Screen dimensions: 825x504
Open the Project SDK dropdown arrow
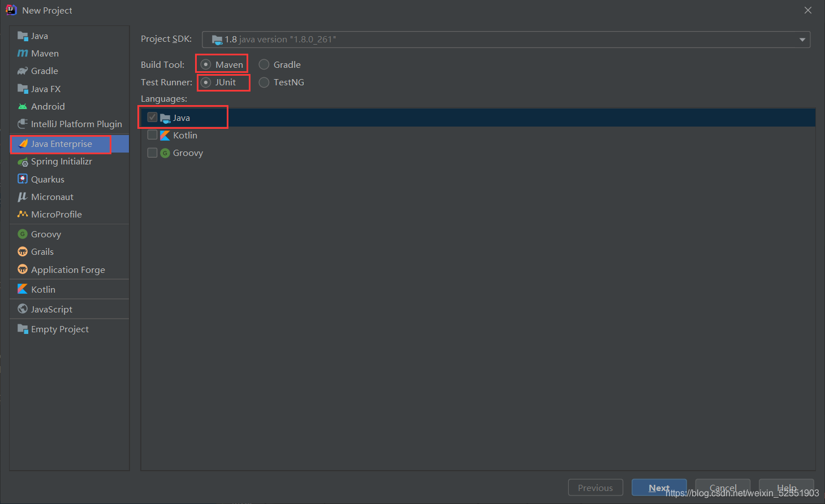802,40
